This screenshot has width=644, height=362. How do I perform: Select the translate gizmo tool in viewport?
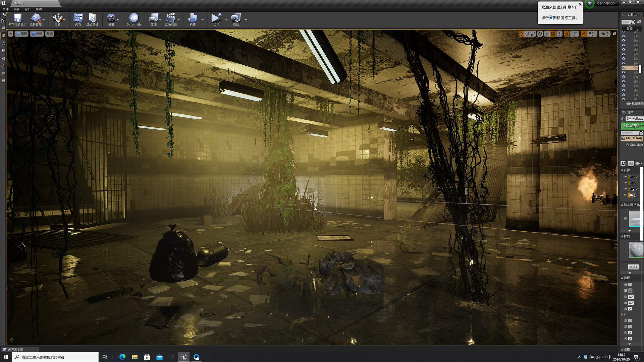(x=521, y=34)
